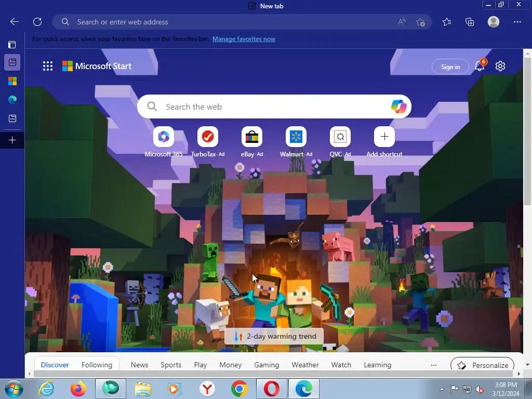Image resolution: width=532 pixels, height=399 pixels.
Task: Open the muted volume tray icon
Action: click(480, 389)
